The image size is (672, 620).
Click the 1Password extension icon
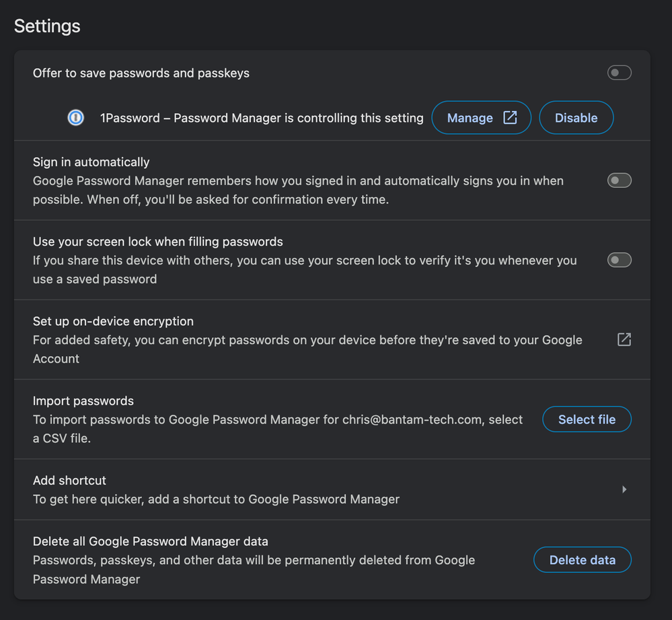(76, 118)
